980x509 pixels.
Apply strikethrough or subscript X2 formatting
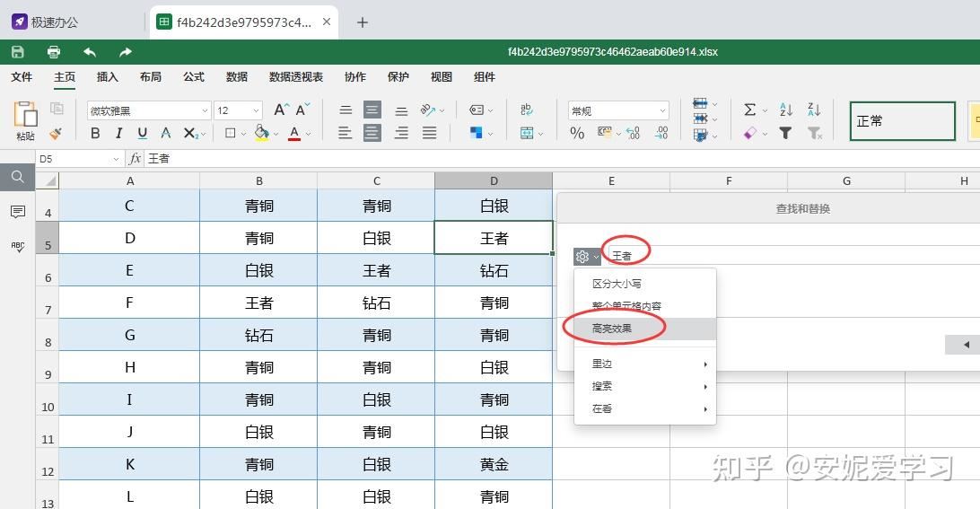[190, 133]
